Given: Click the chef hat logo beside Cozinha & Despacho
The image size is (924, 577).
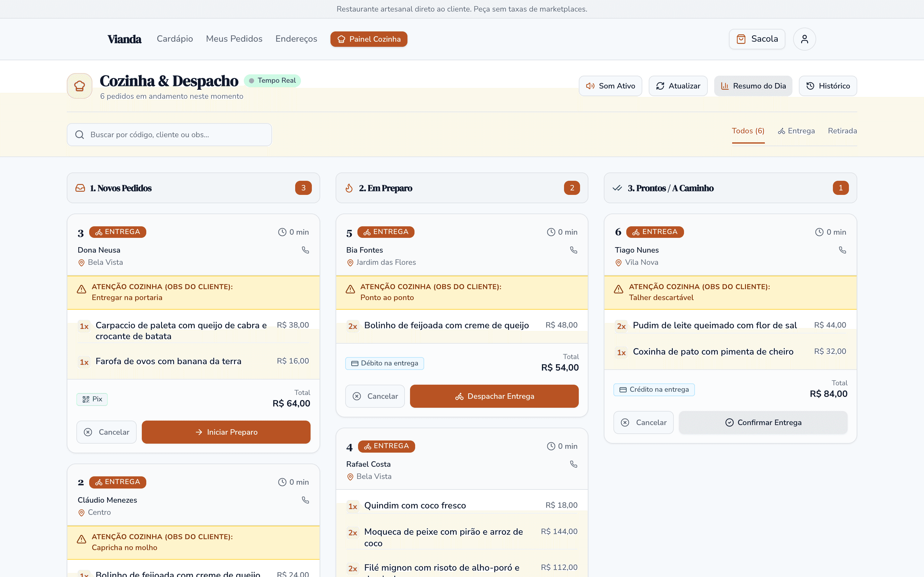Looking at the screenshot, I should click(80, 86).
